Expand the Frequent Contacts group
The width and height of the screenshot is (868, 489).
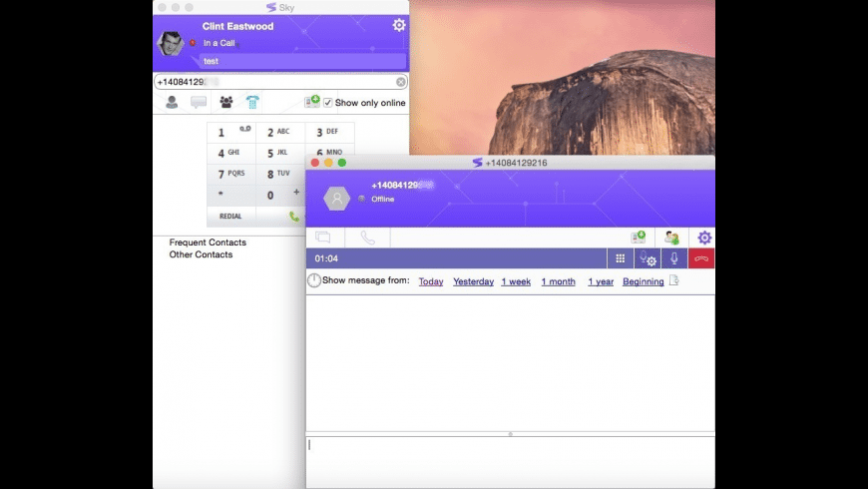point(208,243)
